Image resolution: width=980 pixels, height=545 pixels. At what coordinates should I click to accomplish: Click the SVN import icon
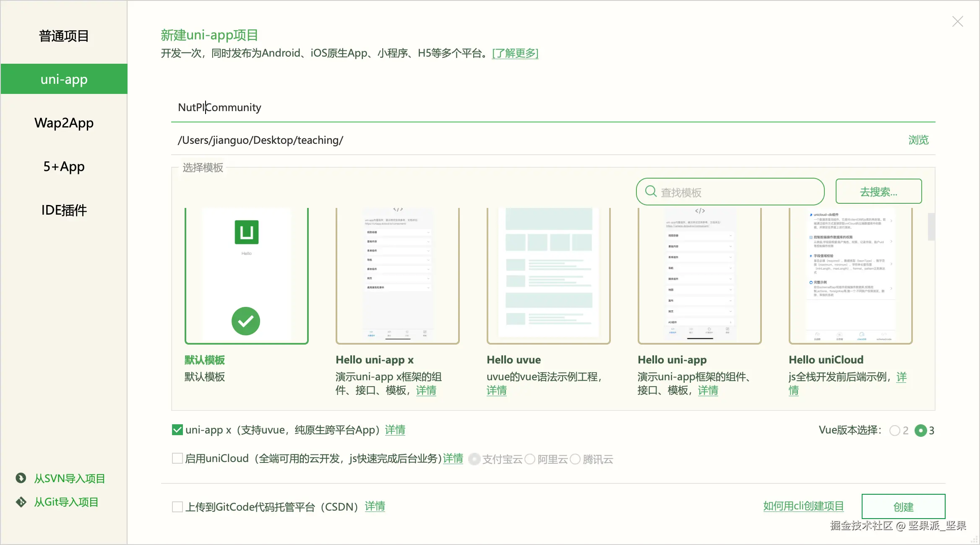click(21, 478)
